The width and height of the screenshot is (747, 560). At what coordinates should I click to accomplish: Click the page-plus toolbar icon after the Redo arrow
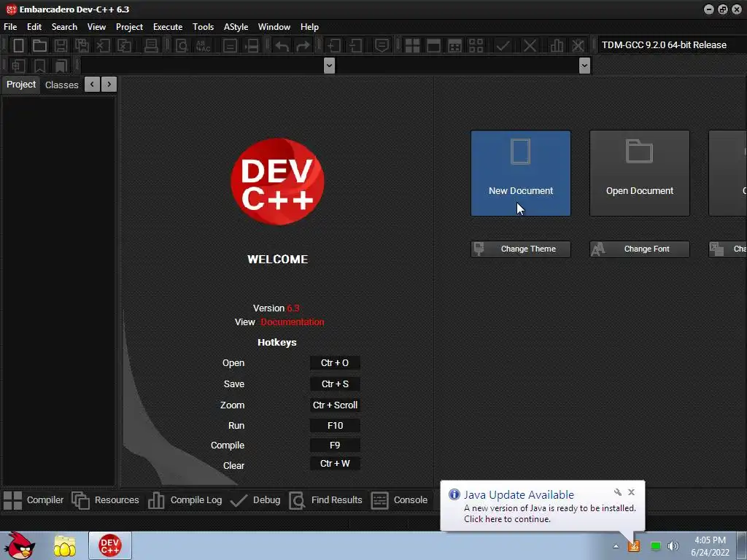(x=333, y=46)
